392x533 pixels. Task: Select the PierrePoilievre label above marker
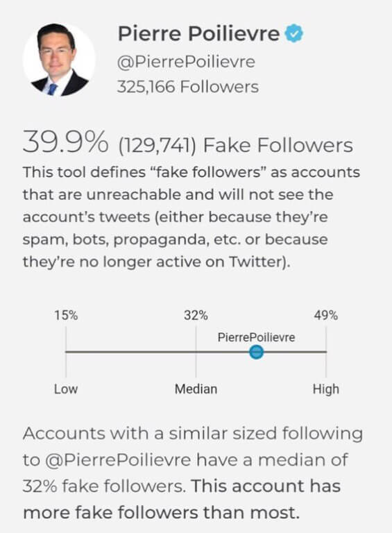coord(256,337)
